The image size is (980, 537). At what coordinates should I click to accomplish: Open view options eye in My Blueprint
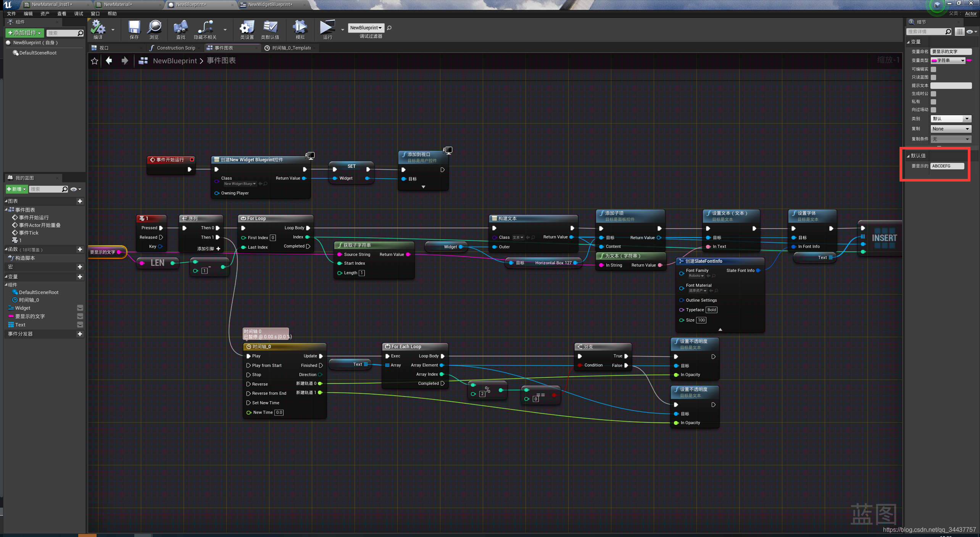pos(76,189)
